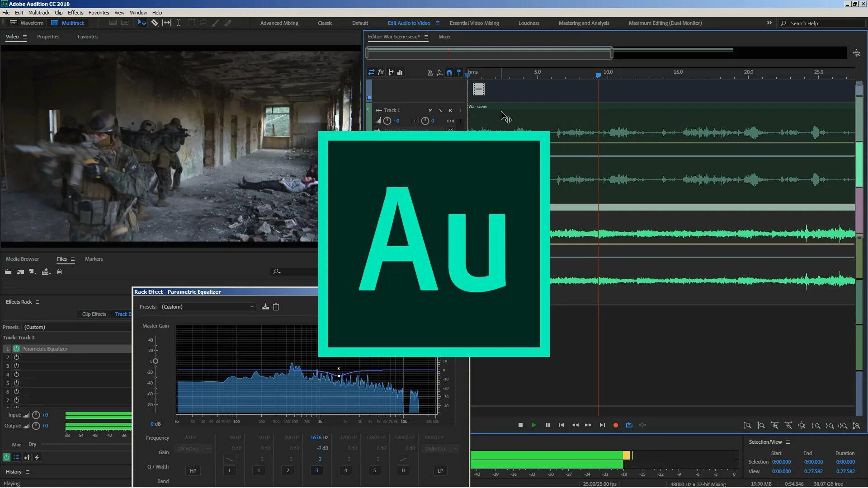Drag the Master Gain slider in Parametric Equalizer
868x488 pixels.
(155, 361)
